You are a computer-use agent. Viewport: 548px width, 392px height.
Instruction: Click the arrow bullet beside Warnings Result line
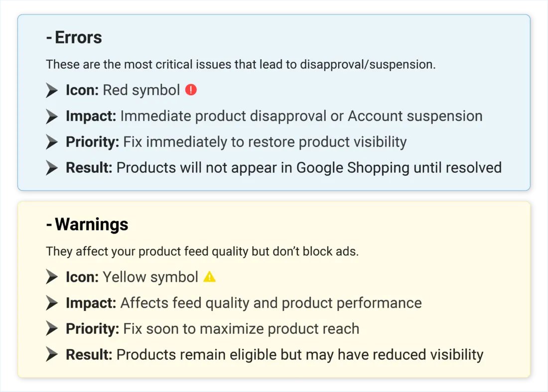(x=52, y=355)
